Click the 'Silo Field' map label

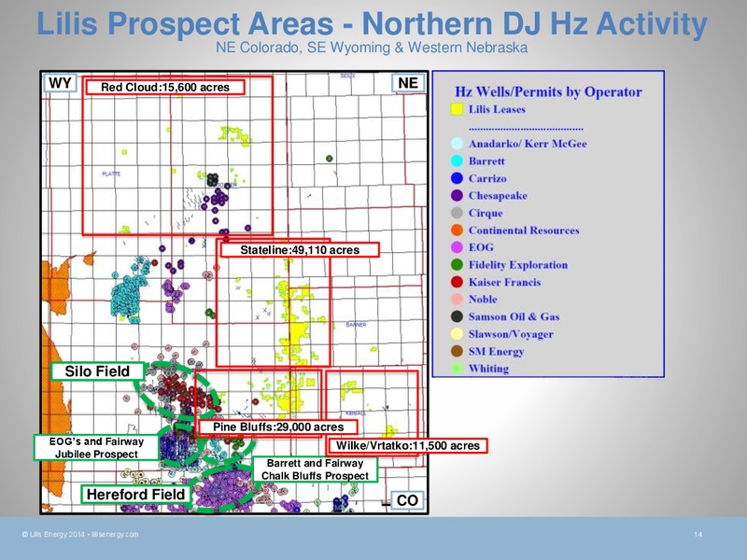pos(98,371)
